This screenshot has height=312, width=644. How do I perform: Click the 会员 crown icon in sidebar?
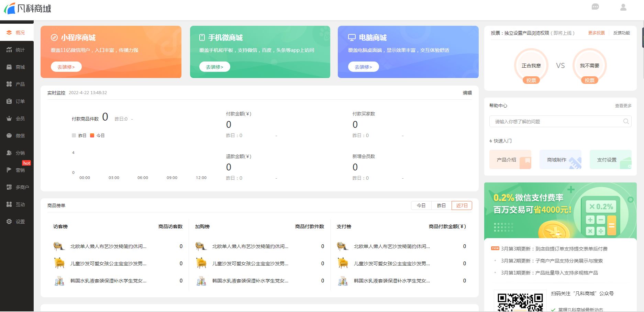point(9,119)
